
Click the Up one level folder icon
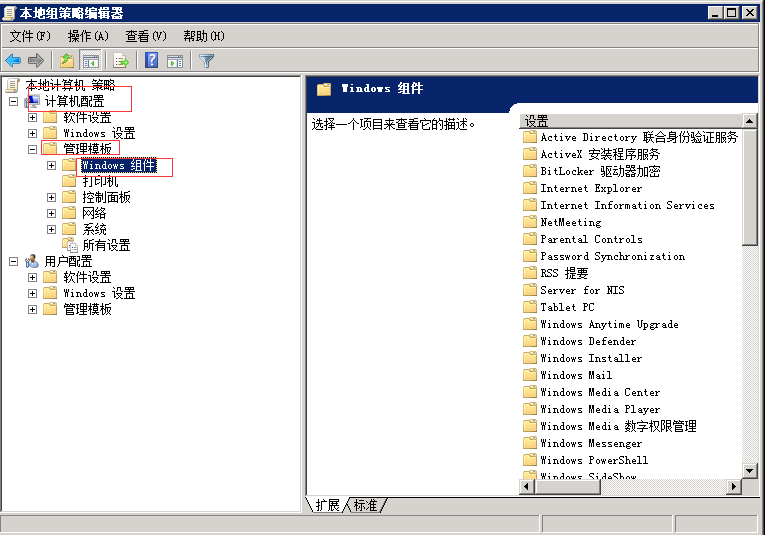pos(67,60)
